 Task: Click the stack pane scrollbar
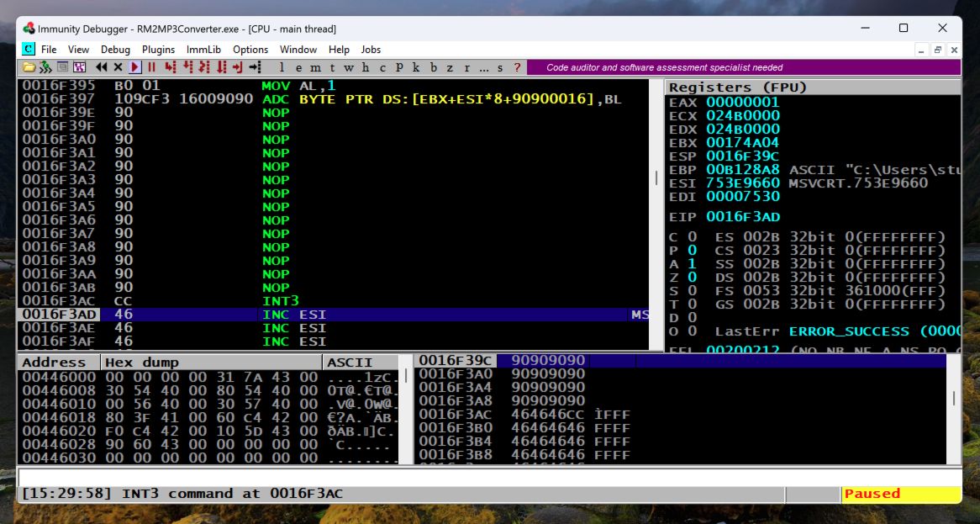point(954,409)
